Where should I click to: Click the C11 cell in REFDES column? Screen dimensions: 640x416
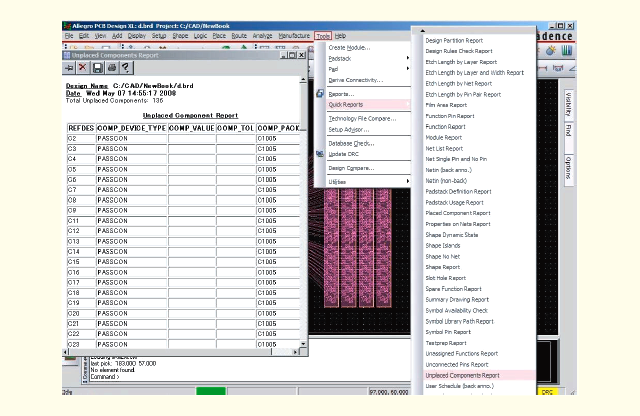pyautogui.click(x=81, y=221)
